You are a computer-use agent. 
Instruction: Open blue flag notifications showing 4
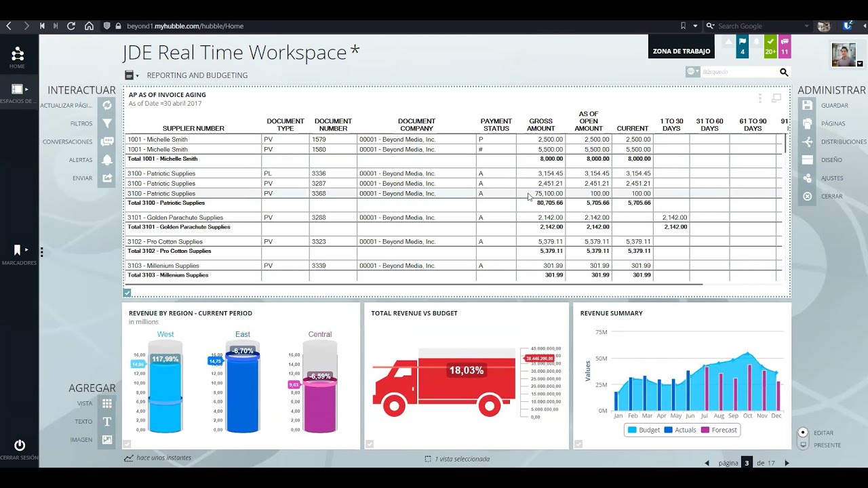click(x=743, y=46)
